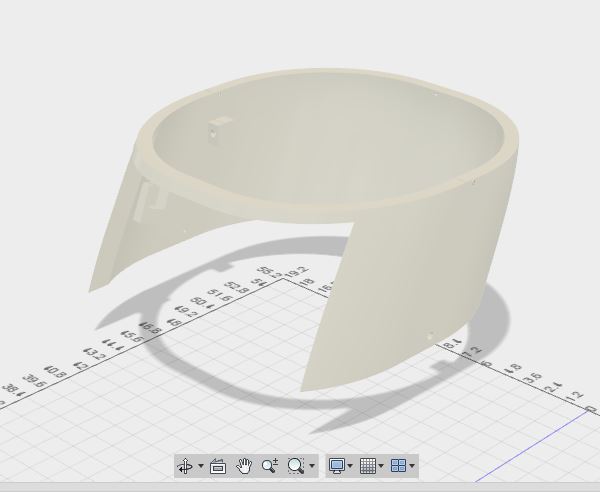Open the Orbit type dropdown arrow
The width and height of the screenshot is (600, 492).
[x=201, y=466]
